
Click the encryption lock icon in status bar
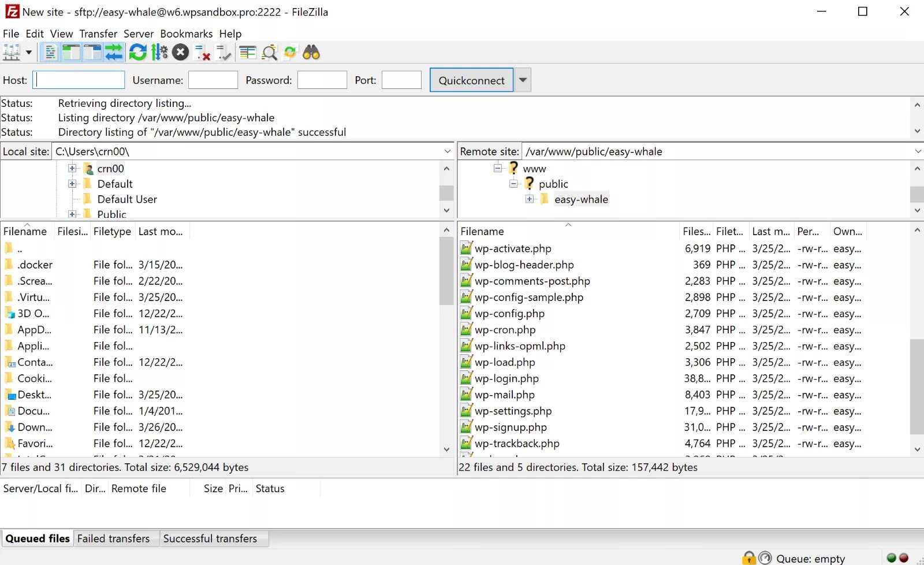(748, 557)
